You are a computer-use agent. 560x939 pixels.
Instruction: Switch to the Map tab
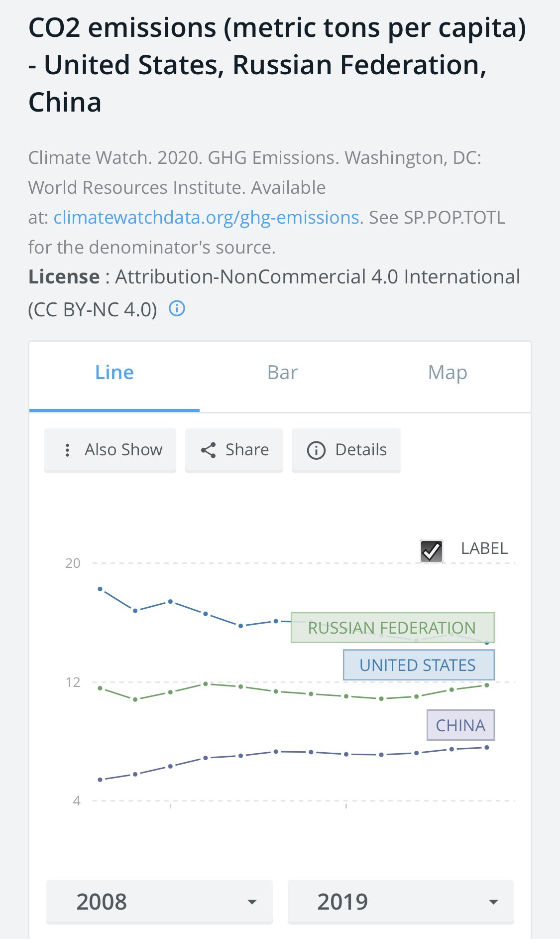coord(448,373)
